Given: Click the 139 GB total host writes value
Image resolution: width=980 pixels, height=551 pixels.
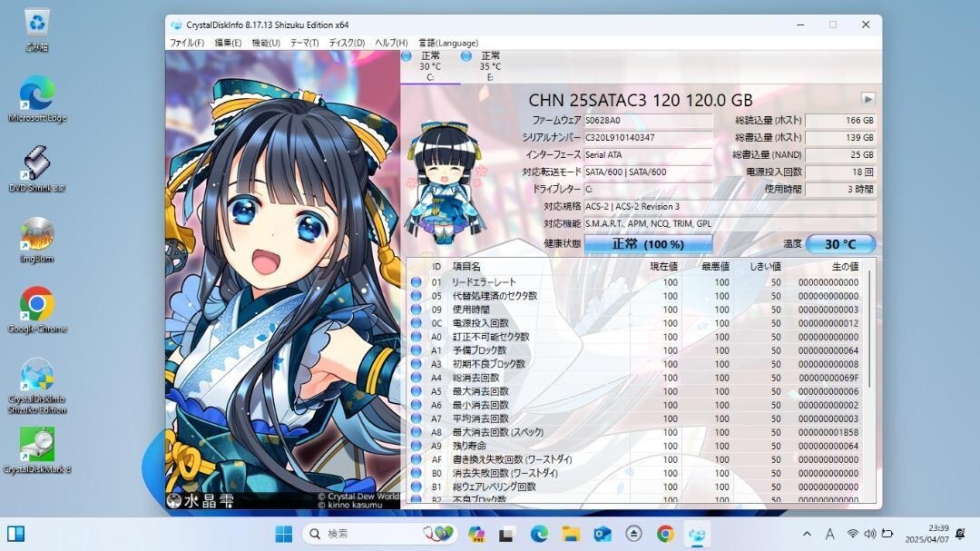Looking at the screenshot, I should pyautogui.click(x=840, y=137).
